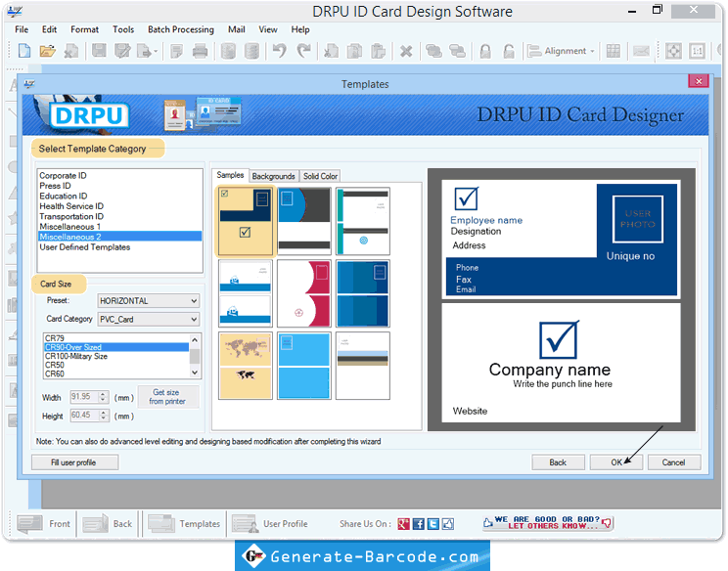Screen dimensions: 728x571
Task: Click We Are Good Or Bad feedback banner
Action: coord(548,523)
